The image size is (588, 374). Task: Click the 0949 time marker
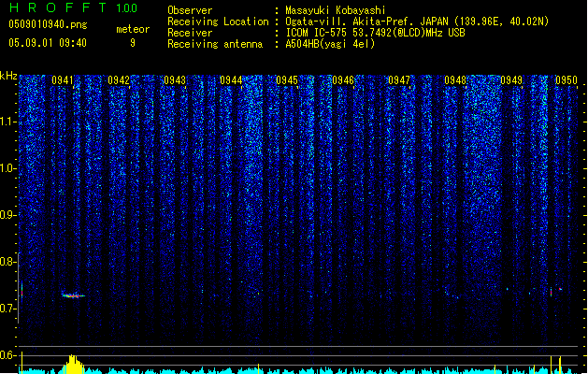tap(511, 80)
